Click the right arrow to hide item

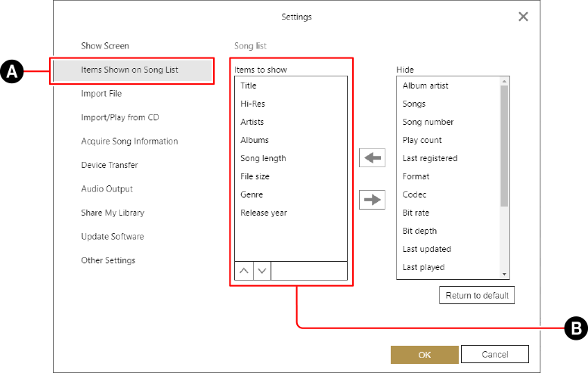point(372,200)
